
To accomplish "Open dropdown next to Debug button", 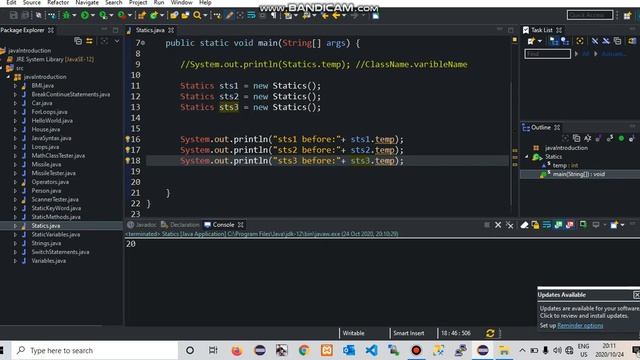I will pos(74,16).
